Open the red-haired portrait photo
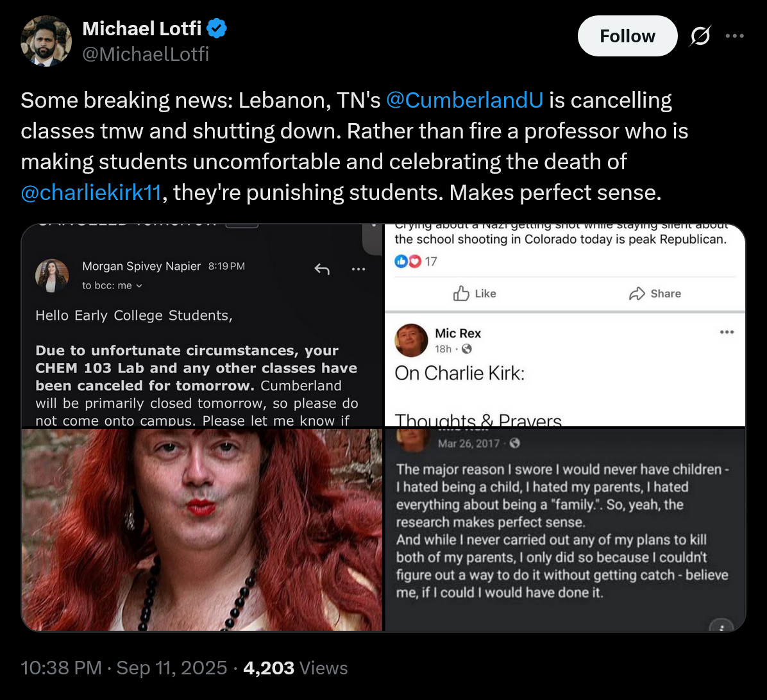767x700 pixels. (202, 529)
